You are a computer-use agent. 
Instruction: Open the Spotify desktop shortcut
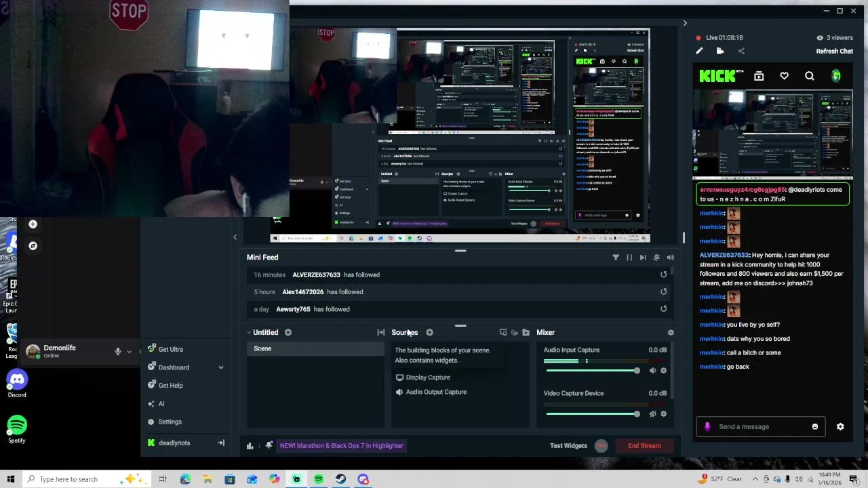point(17,429)
